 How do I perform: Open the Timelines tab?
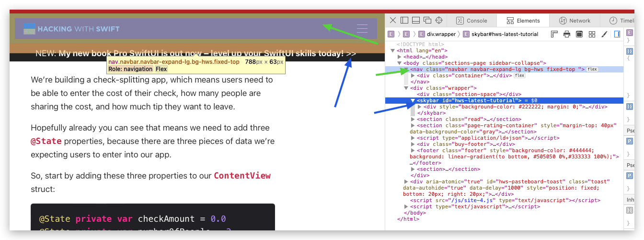[618, 21]
